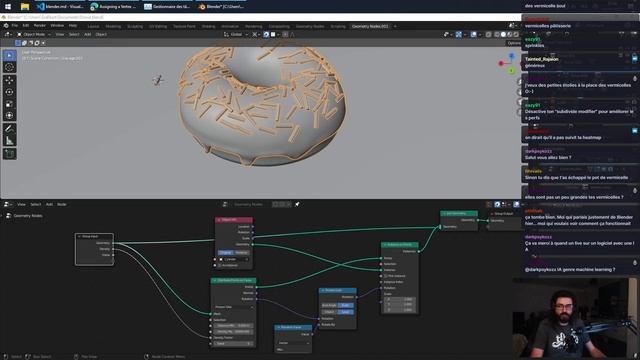Open the node editor type dropdown

tap(8, 204)
